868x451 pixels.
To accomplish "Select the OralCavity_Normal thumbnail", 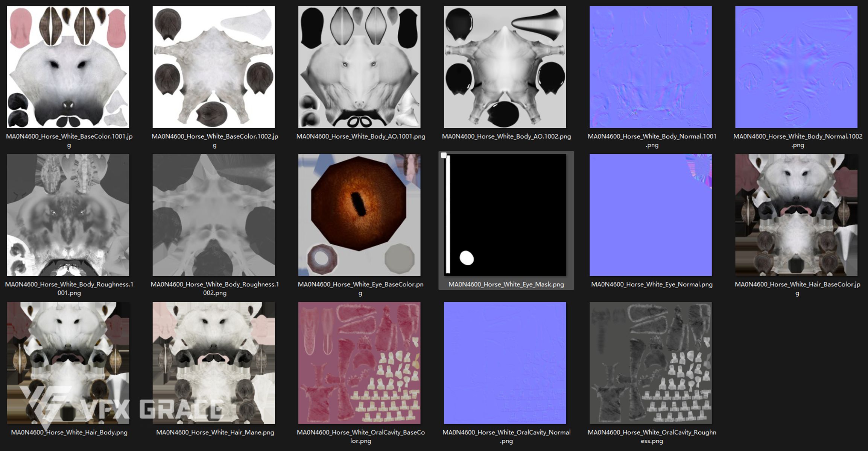I will [505, 363].
